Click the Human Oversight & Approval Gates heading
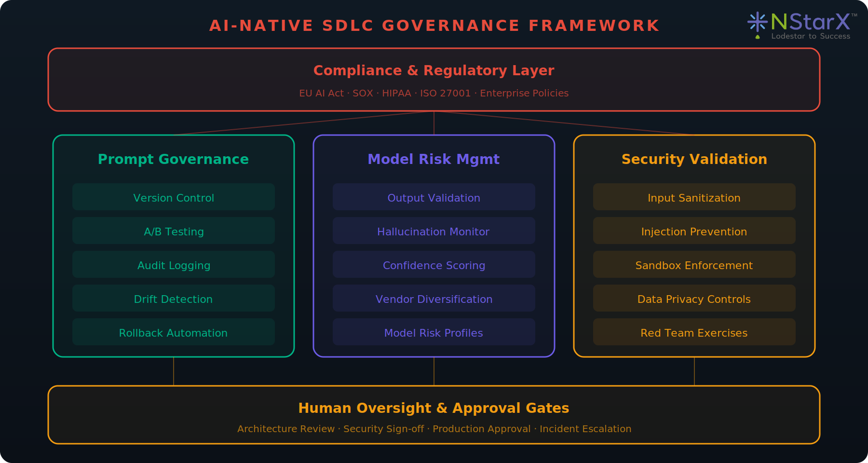 (434, 408)
